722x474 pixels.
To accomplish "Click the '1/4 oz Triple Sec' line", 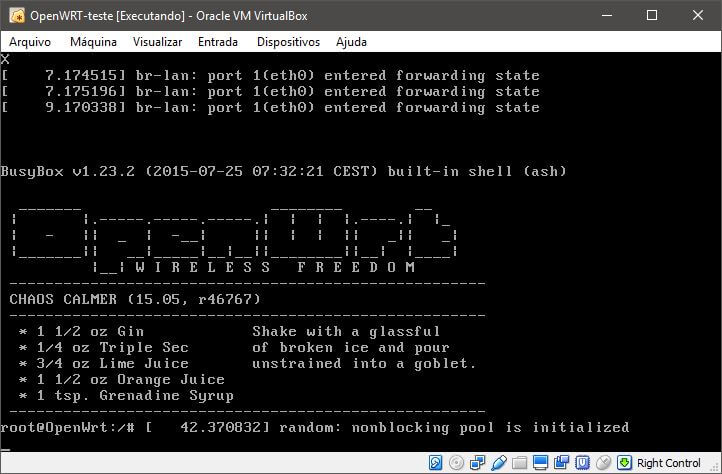I will (x=104, y=347).
